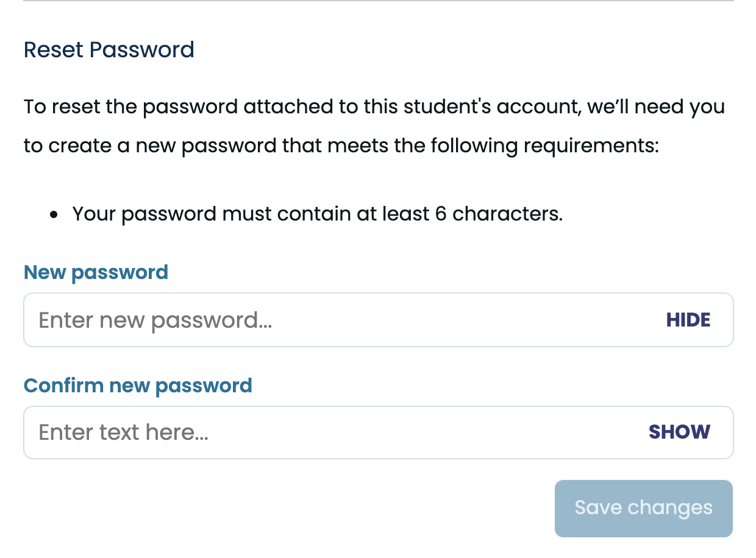Unmask the confirmation password using SHOW
Screen dimensions: 756x558
click(679, 432)
